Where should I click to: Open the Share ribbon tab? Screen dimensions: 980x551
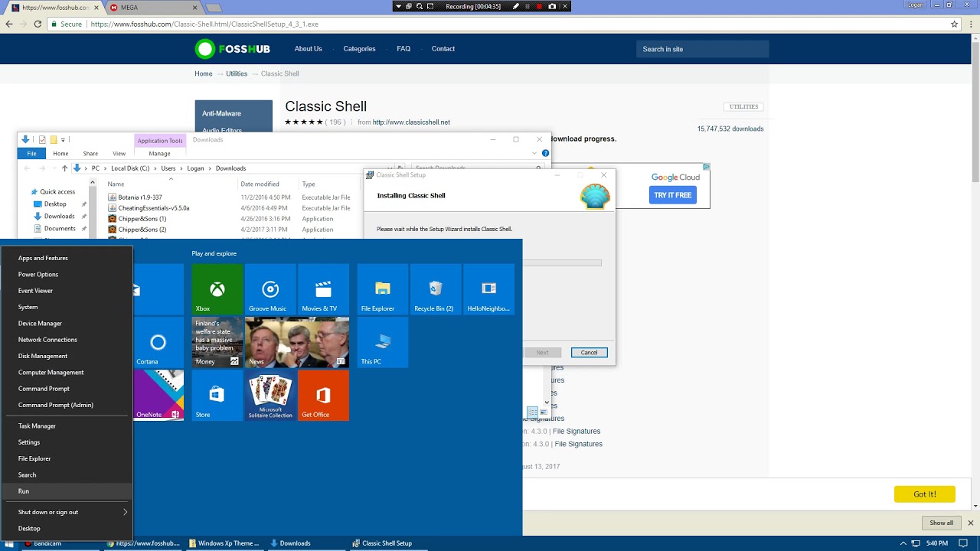click(x=90, y=153)
